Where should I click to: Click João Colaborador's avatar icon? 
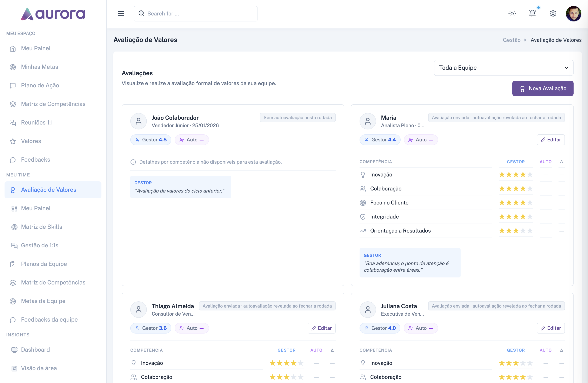click(x=139, y=121)
